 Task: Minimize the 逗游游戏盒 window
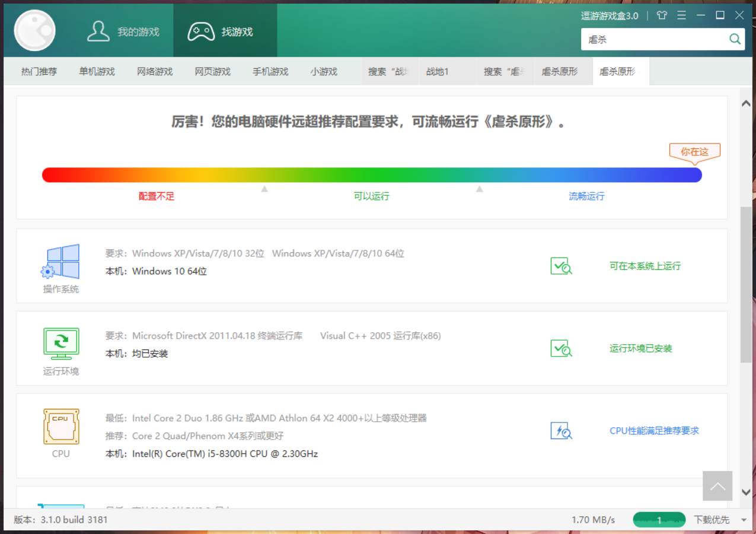(x=700, y=15)
